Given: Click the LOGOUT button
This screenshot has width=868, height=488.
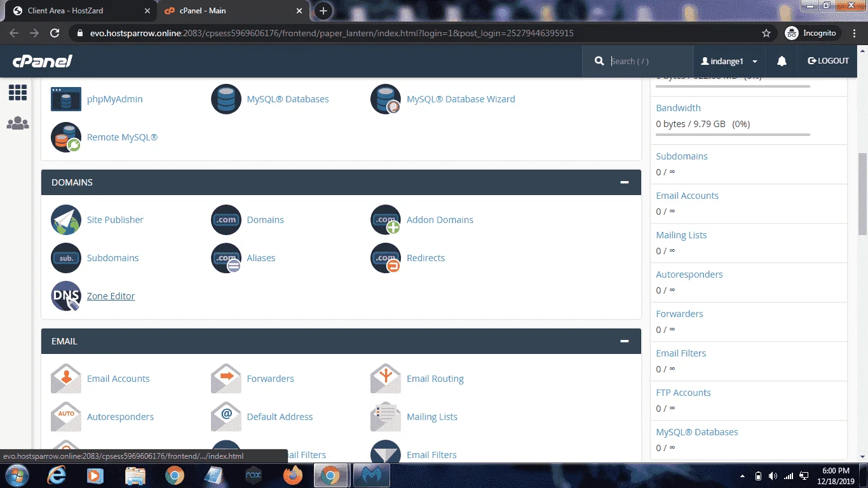Looking at the screenshot, I should coord(829,61).
